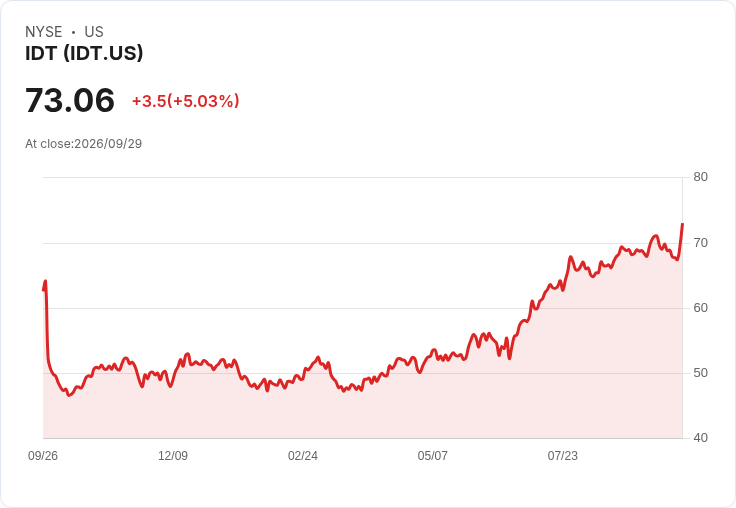This screenshot has width=736, height=508.
Task: Select the 12/09 date on the x-axis
Action: 173,455
